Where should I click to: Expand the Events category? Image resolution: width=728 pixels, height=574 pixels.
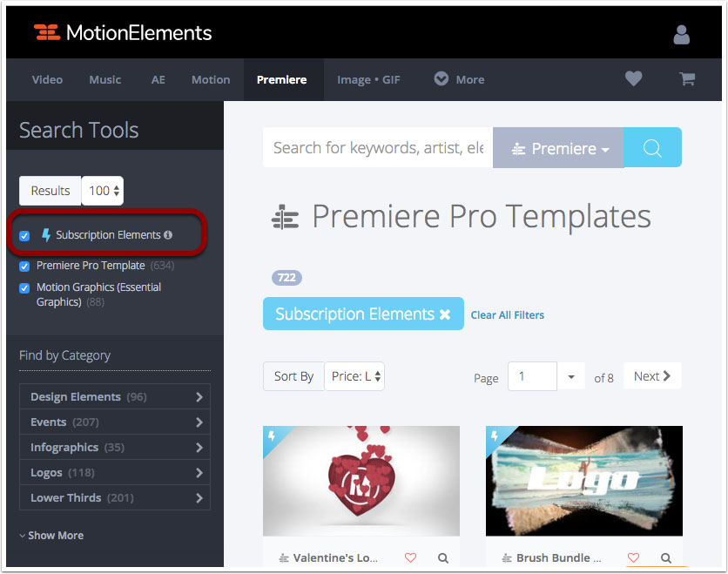(115, 422)
